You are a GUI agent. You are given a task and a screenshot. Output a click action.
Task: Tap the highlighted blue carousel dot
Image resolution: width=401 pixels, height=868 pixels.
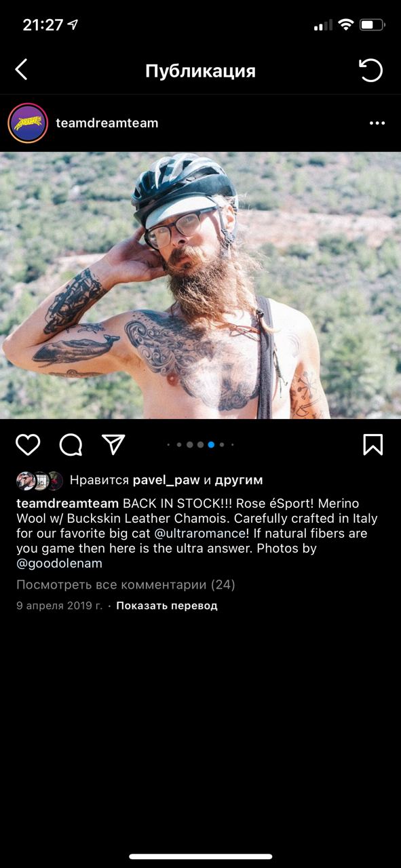pos(211,445)
